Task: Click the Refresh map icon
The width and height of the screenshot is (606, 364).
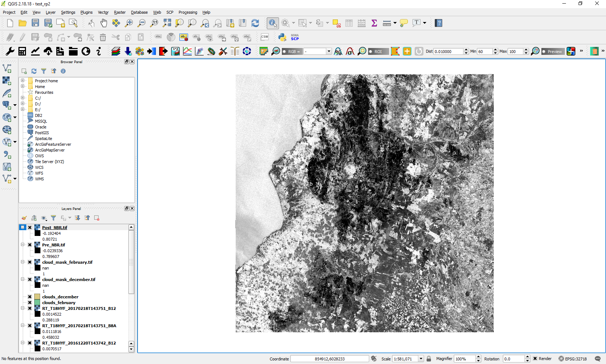Action: (x=255, y=23)
